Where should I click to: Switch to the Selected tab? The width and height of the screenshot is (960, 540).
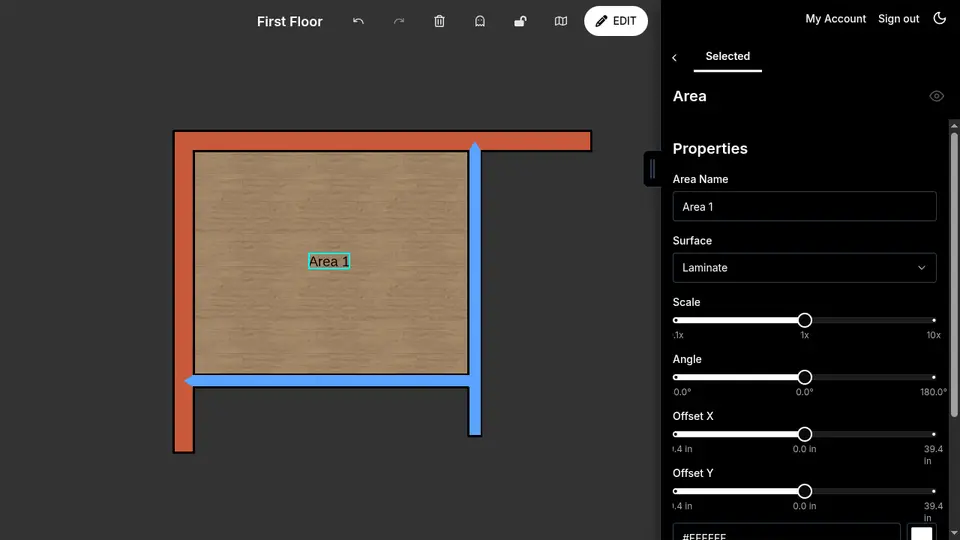(727, 56)
